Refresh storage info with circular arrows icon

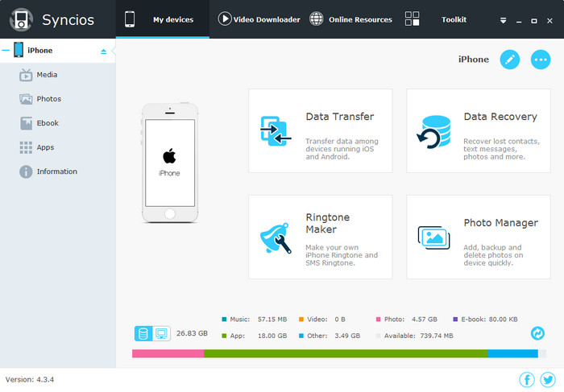pos(537,332)
